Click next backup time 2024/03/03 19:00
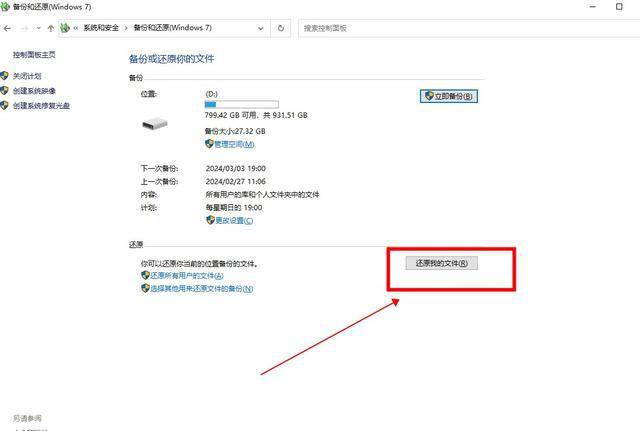 point(236,168)
